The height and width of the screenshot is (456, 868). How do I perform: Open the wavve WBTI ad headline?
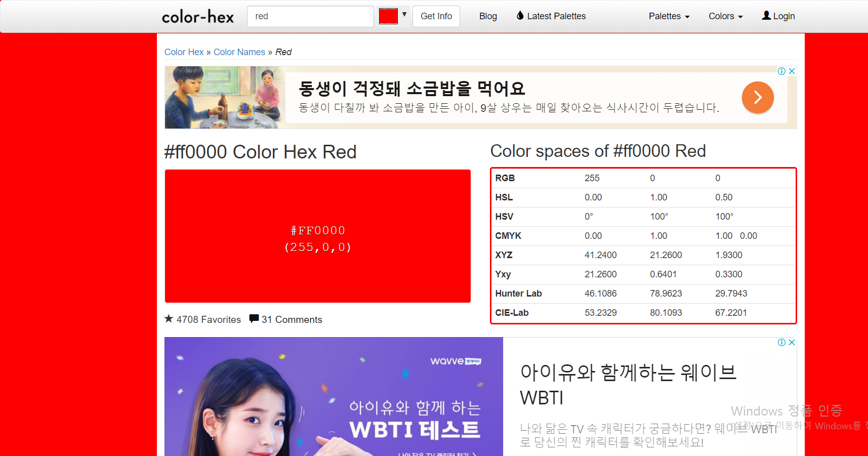(628, 385)
